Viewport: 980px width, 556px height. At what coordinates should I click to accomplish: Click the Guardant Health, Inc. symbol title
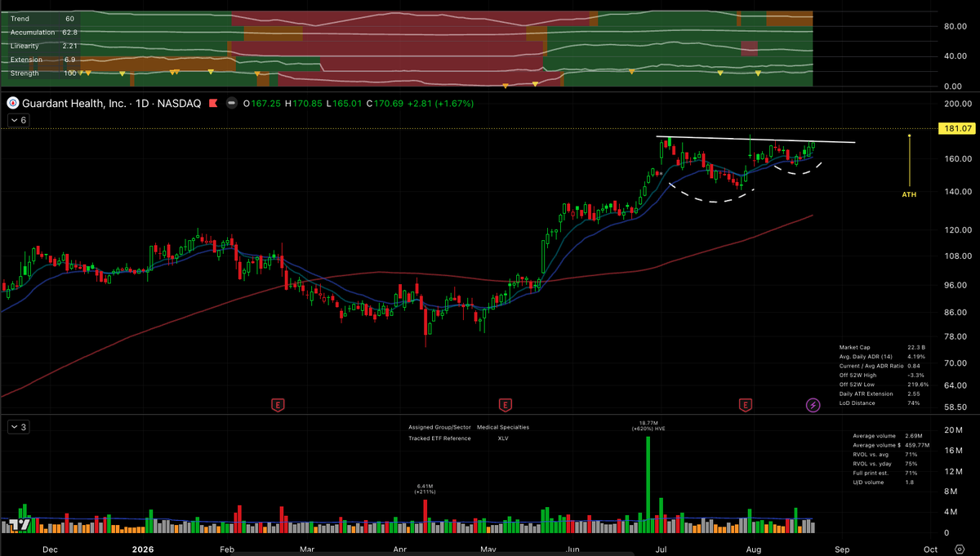74,104
